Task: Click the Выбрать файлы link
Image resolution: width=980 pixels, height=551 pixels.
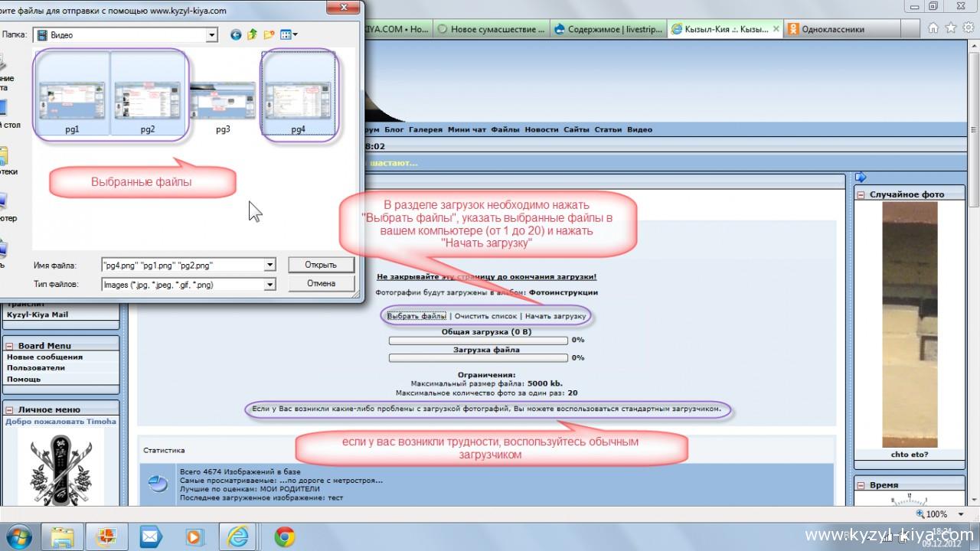Action: 416,315
